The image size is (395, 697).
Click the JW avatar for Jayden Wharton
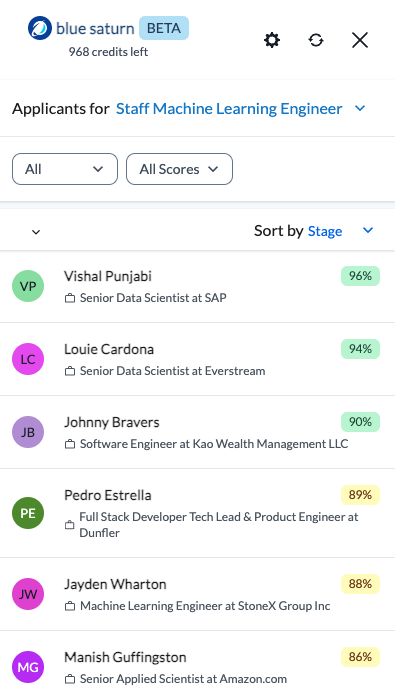point(28,594)
